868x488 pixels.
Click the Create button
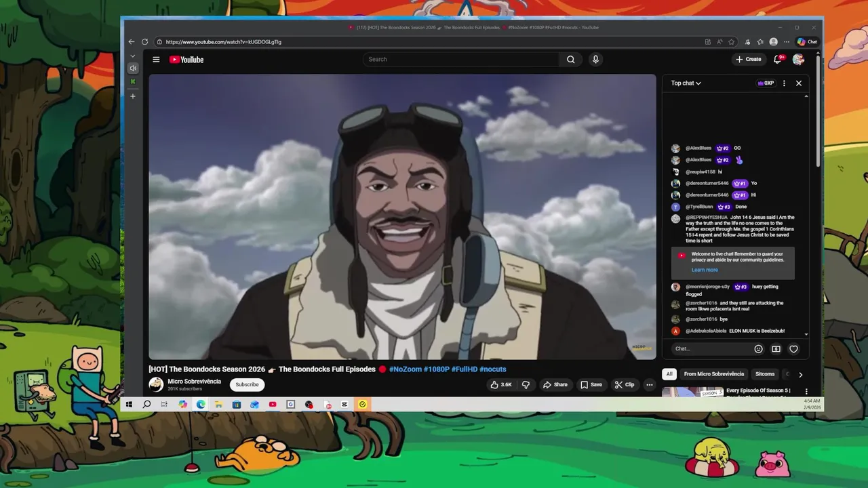point(749,60)
